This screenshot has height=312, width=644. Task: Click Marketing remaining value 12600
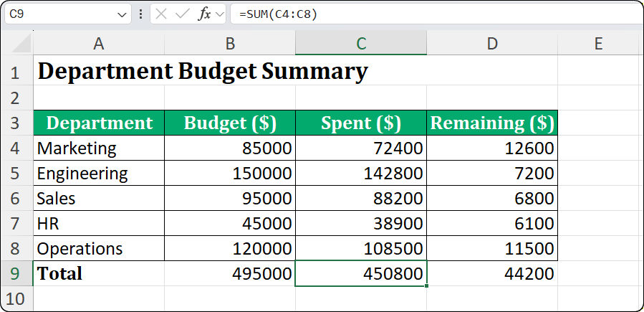(x=492, y=148)
